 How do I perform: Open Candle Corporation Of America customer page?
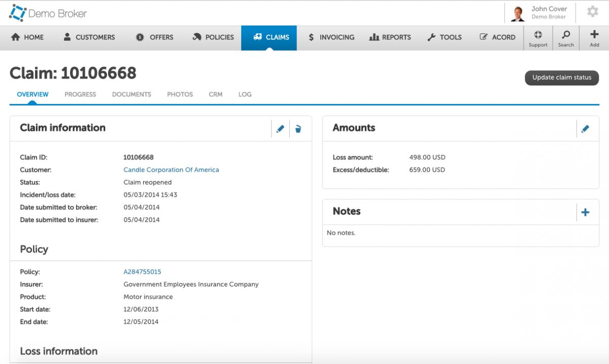pyautogui.click(x=171, y=169)
